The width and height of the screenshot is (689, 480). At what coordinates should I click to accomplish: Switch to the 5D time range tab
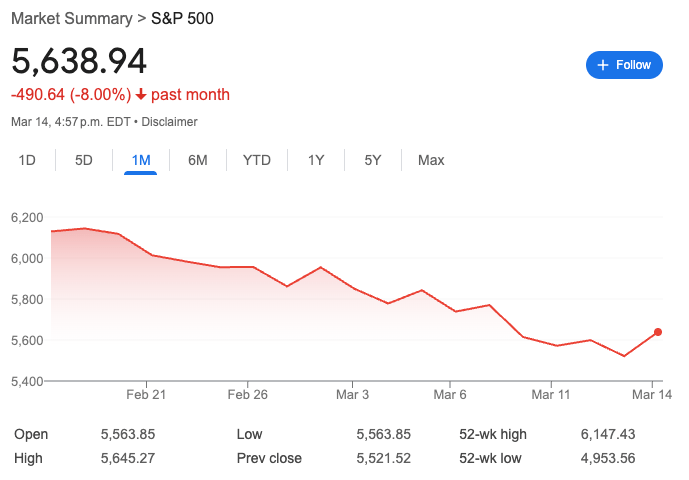coord(83,160)
